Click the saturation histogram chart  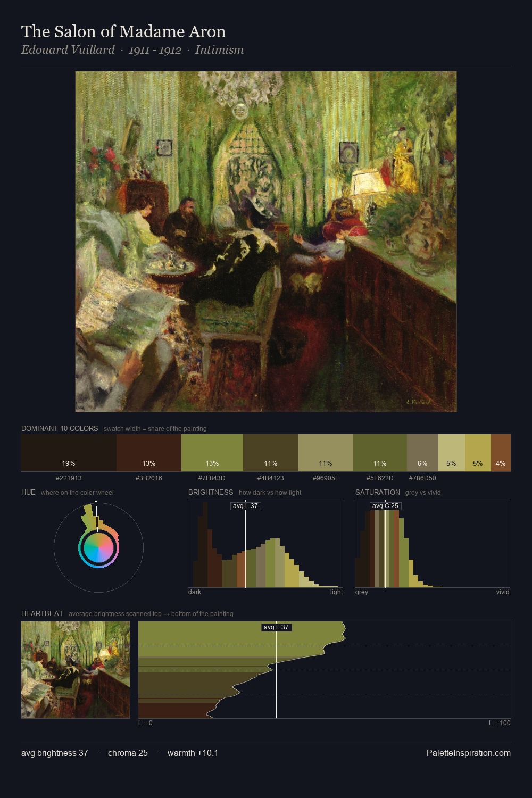pyautogui.click(x=433, y=544)
